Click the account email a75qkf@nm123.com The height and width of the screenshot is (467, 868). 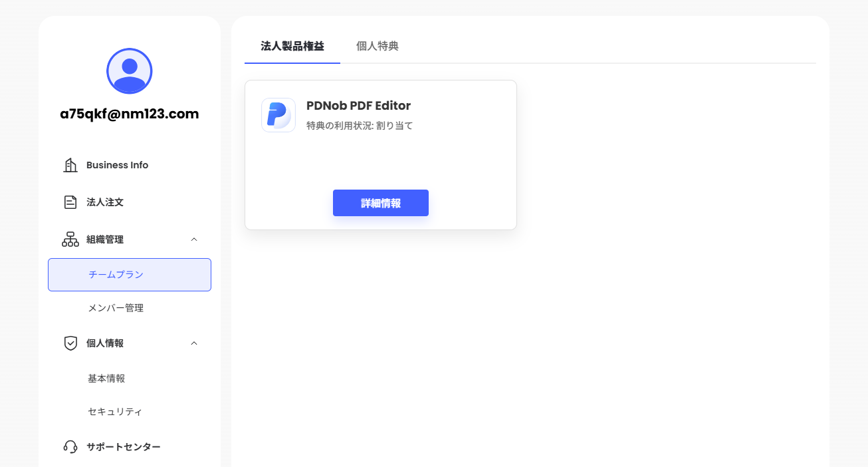coord(130,114)
